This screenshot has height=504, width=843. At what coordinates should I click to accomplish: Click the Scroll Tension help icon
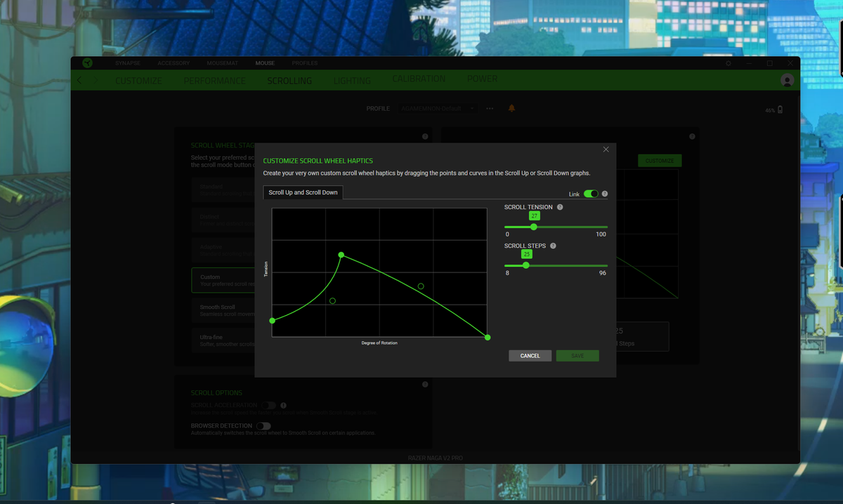coord(560,206)
